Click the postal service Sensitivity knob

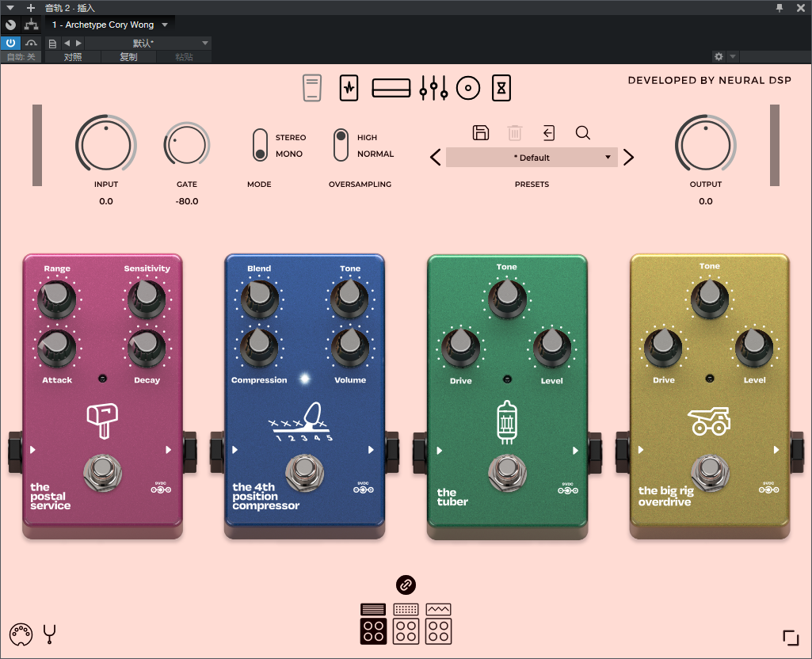coord(147,299)
